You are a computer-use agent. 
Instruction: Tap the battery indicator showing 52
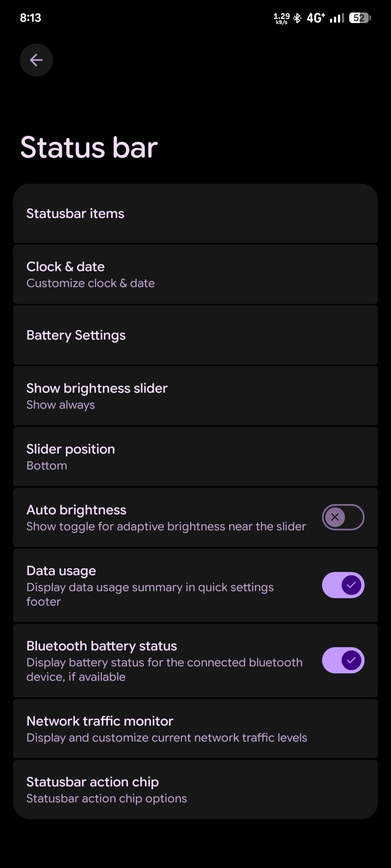(360, 18)
